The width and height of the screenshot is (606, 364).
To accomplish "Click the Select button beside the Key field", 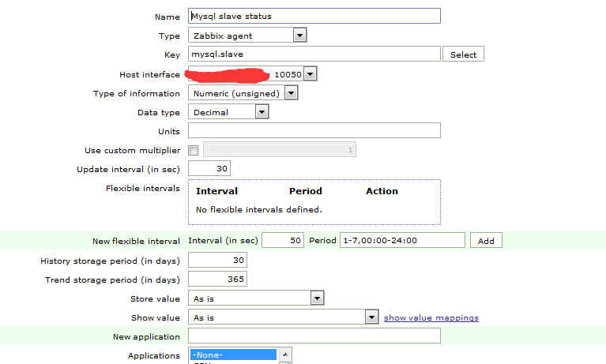I will click(x=463, y=54).
